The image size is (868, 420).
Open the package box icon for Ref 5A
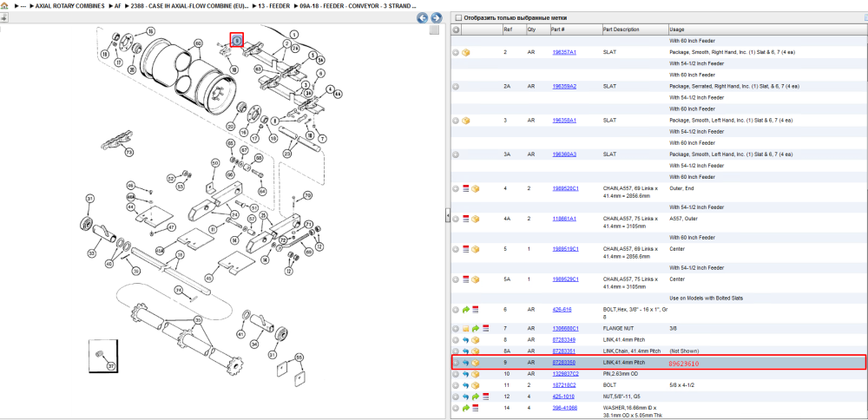pyautogui.click(x=476, y=279)
